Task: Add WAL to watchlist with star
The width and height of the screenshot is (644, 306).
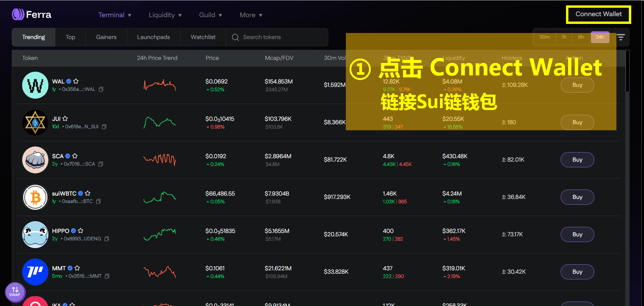Action: click(x=76, y=81)
